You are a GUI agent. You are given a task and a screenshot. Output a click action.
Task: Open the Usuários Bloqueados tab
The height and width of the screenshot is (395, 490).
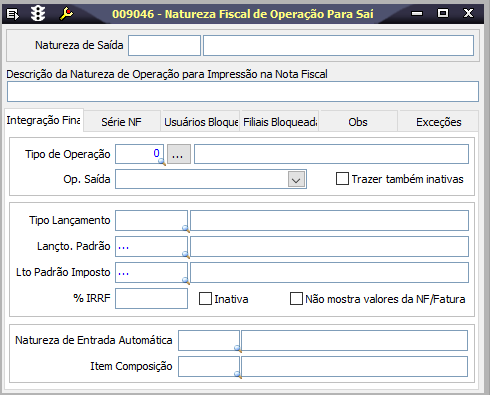click(x=201, y=122)
